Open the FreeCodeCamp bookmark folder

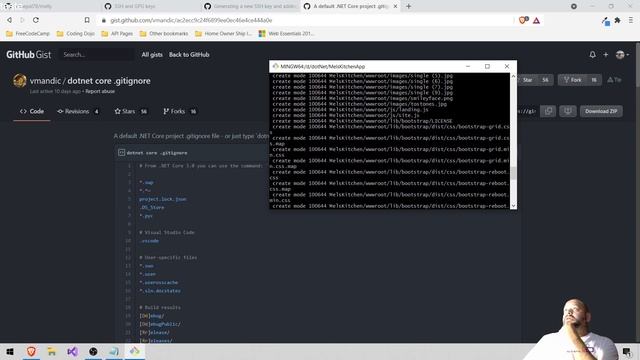click(28, 33)
